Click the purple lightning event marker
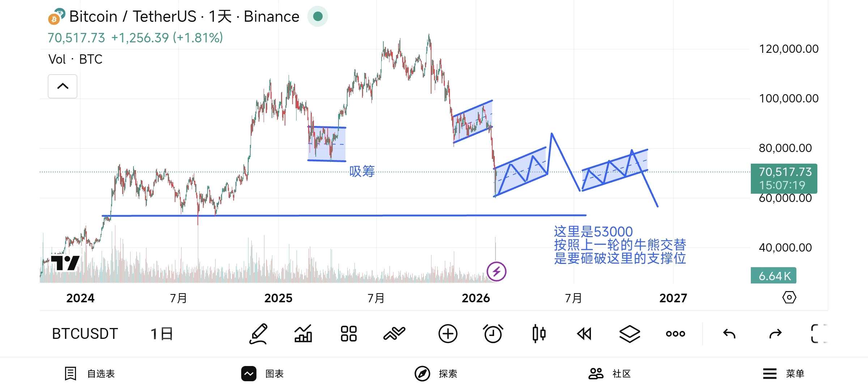Viewport: 868px width, 391px height. [496, 272]
